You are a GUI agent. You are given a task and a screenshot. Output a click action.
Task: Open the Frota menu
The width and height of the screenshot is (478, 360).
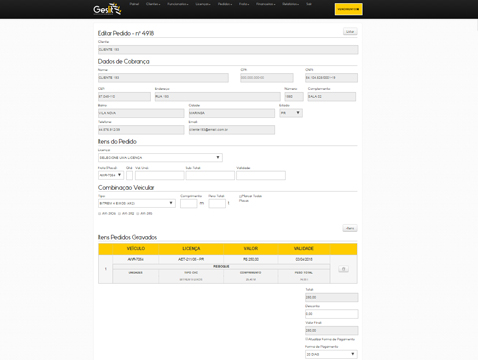[244, 4]
